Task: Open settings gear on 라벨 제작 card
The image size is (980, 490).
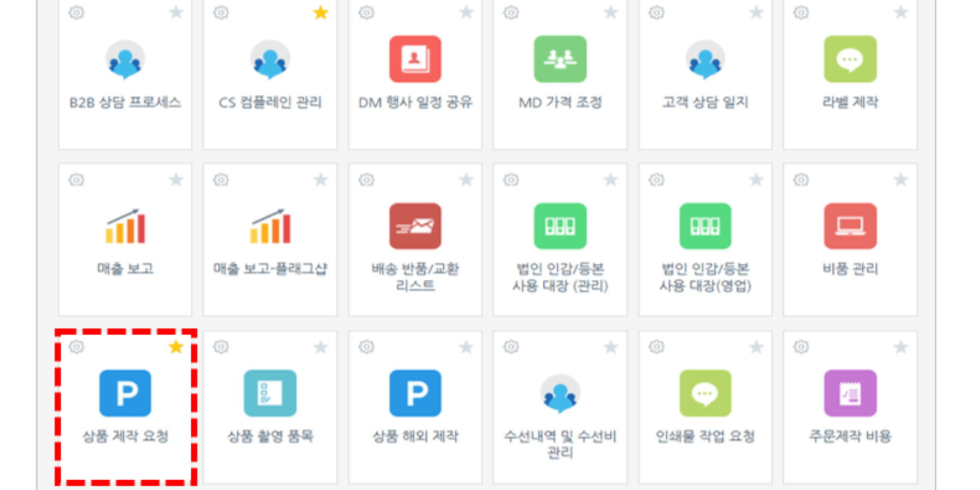Action: click(x=801, y=12)
